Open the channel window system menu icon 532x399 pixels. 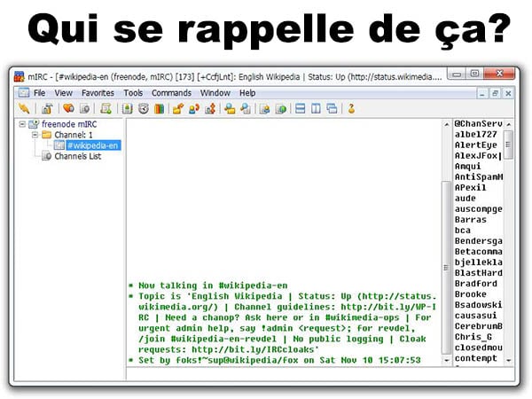[23, 92]
